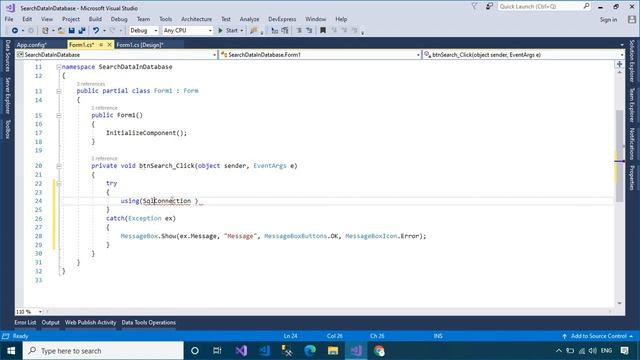This screenshot has width=640, height=360.
Task: Click the Navigate Backward toolbar button
Action: [15, 31]
